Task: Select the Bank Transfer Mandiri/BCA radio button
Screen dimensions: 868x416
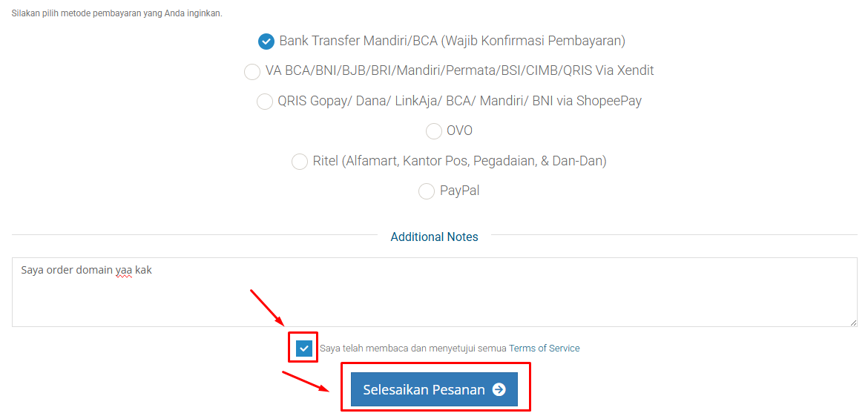Action: 266,42
